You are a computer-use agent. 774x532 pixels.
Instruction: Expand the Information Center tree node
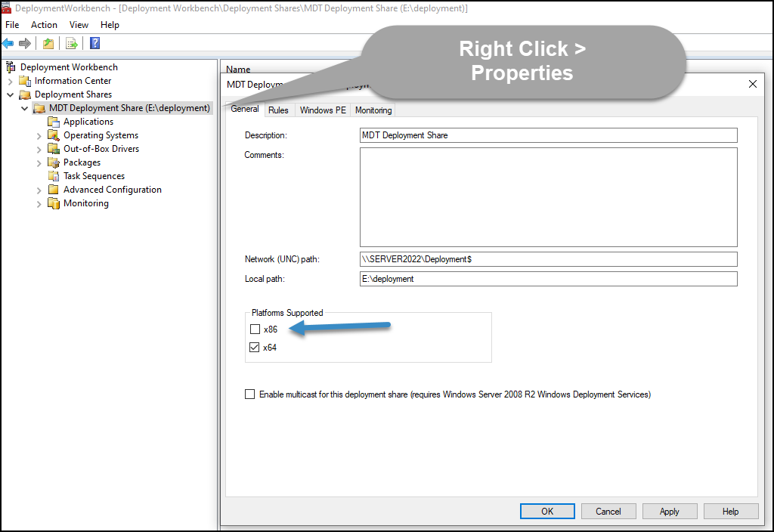click(x=11, y=81)
